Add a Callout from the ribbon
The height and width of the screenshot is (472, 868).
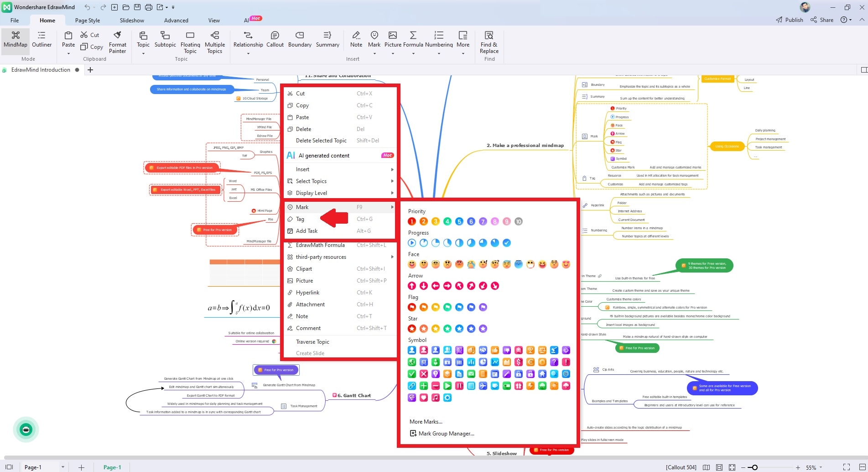(275, 40)
